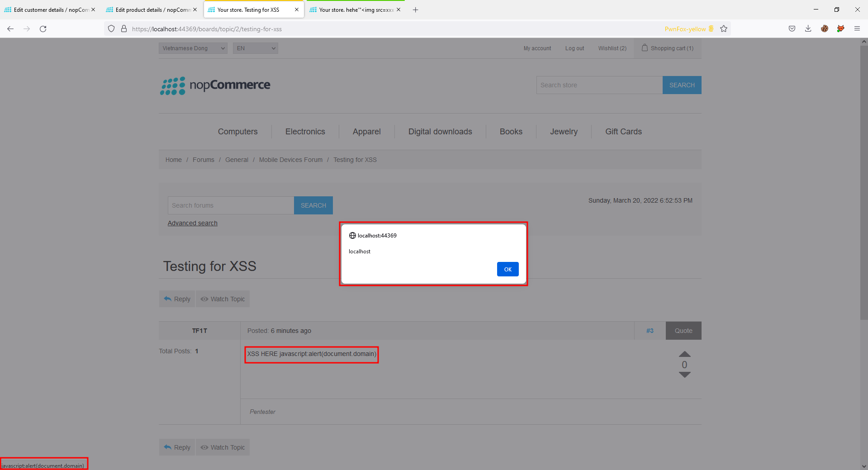868x470 pixels.
Task: Open the Save to Pocket icon
Action: (792, 28)
